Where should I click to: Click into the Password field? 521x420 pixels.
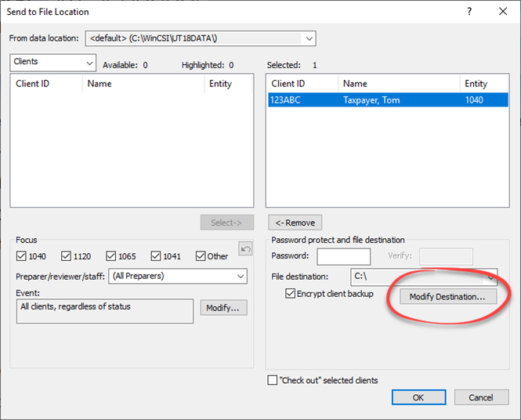tap(343, 256)
